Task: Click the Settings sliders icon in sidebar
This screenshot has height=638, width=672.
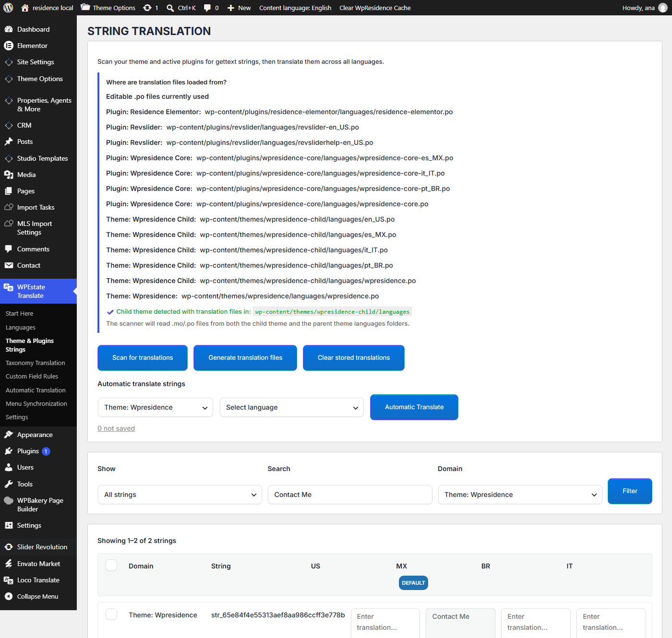Action: coord(9,525)
